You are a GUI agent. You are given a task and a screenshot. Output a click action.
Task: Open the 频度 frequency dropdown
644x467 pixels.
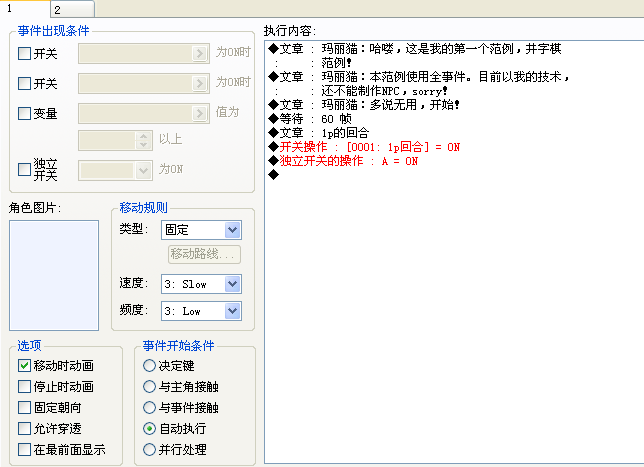[x=201, y=311]
